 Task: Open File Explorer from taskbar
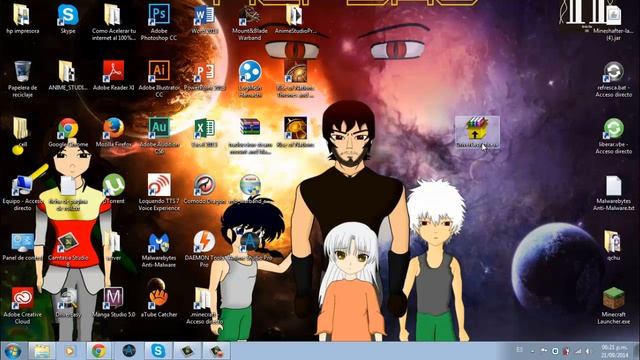coord(41,351)
